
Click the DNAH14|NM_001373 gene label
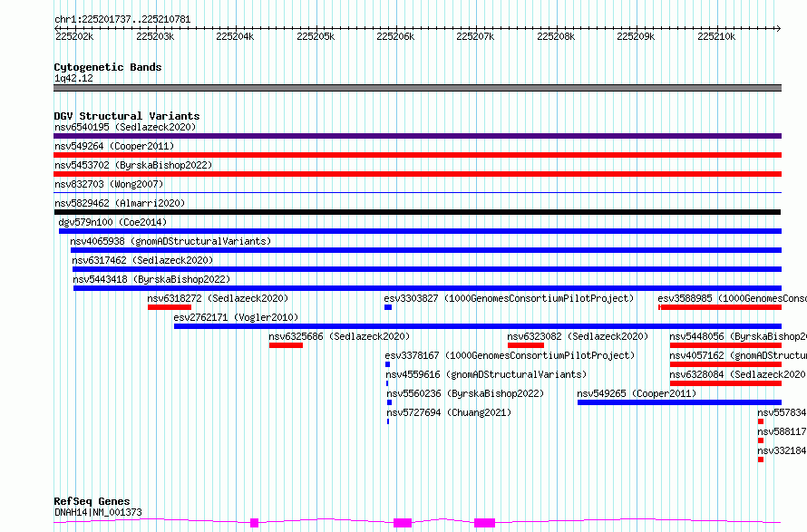click(x=98, y=512)
